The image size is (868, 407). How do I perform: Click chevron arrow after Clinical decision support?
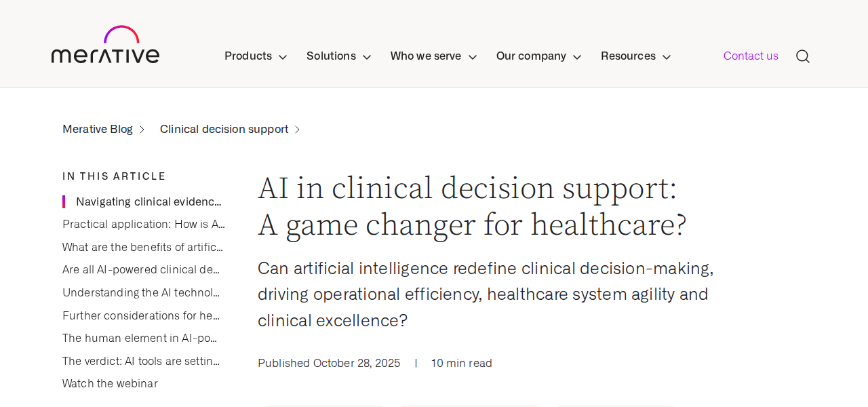coord(297,130)
